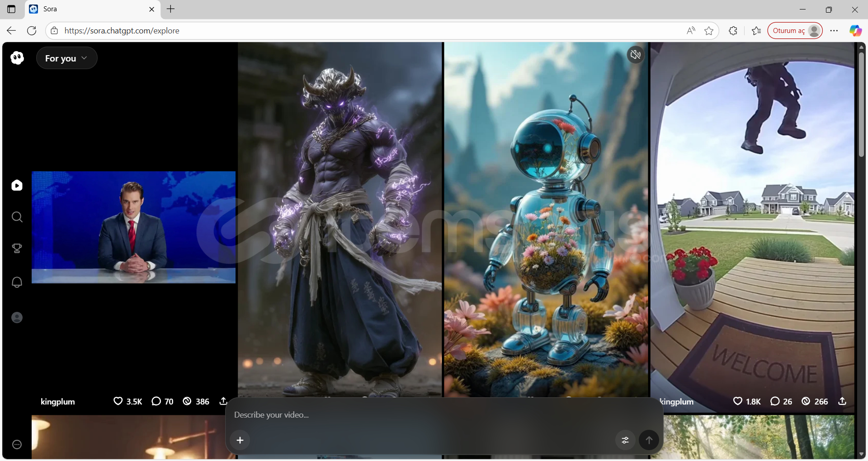The height and width of the screenshot is (461, 868).
Task: Open the profile avatar in sidebar
Action: click(17, 318)
